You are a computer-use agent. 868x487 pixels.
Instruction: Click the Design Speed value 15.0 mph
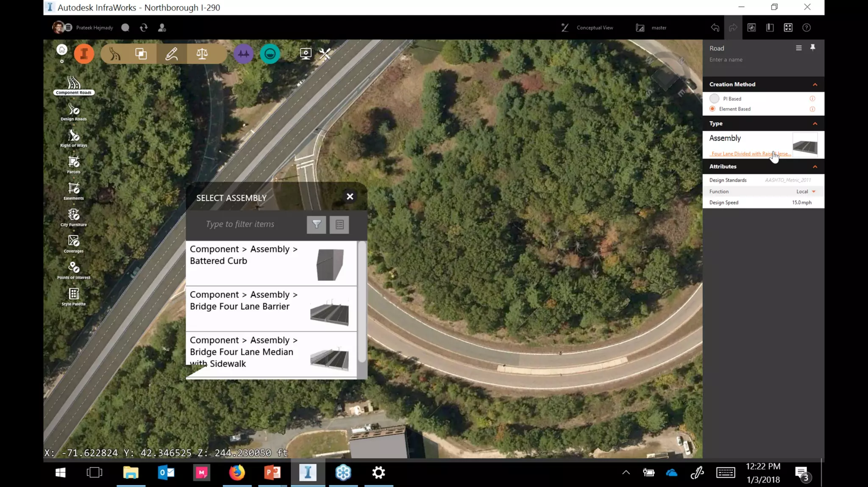(x=801, y=202)
